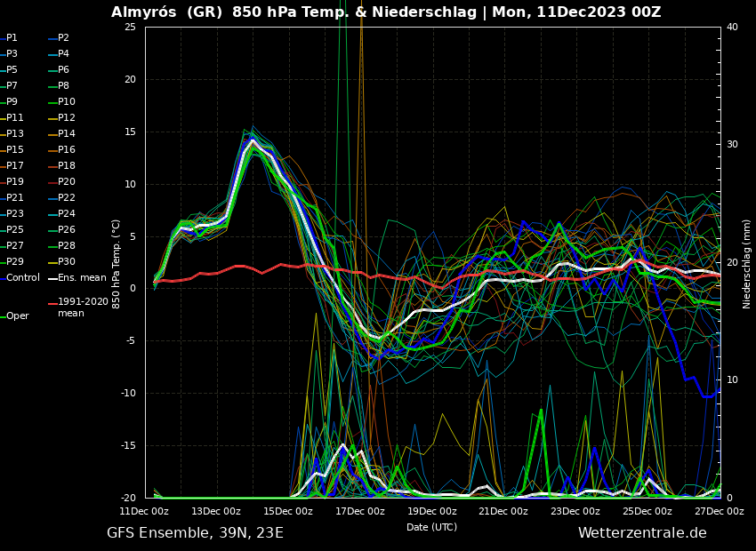
Task: Click the 850 hPa Temp. (°C) axis label
Action: pyautogui.click(x=117, y=264)
